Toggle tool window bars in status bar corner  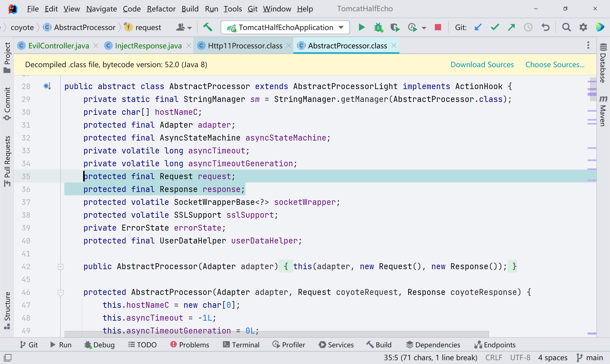[x=8, y=358]
